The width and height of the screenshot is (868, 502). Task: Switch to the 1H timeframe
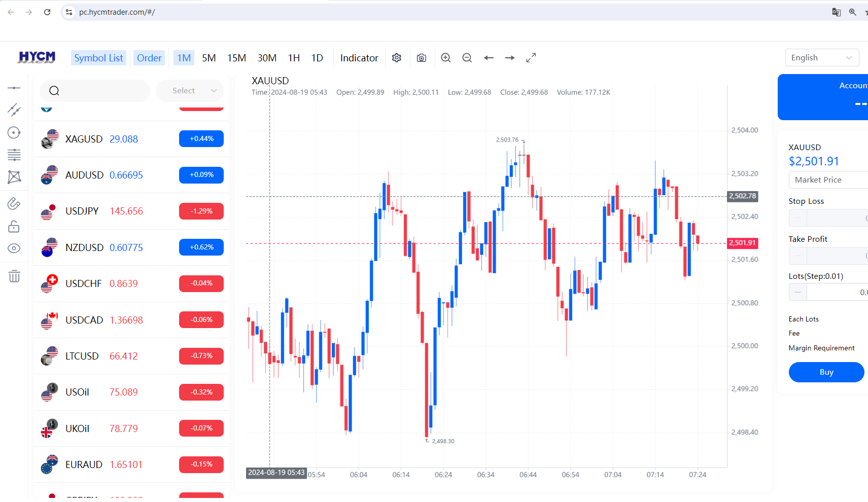coord(294,58)
